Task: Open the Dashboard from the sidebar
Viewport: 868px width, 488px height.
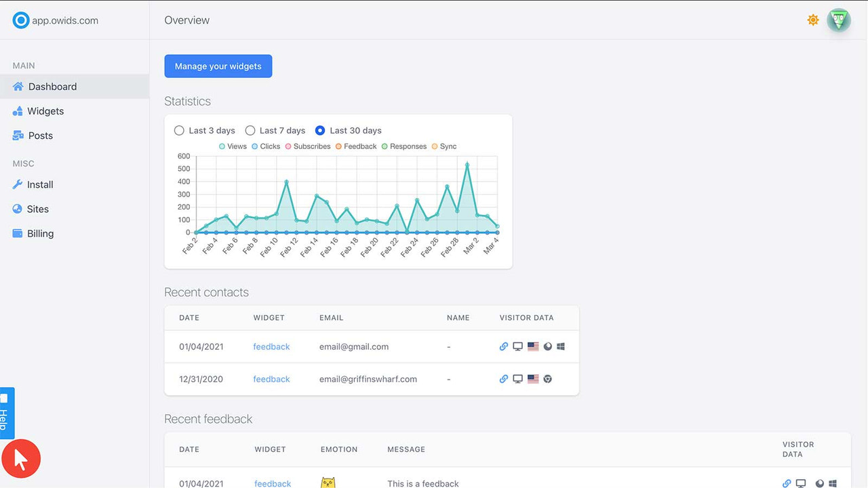Action: [52, 86]
